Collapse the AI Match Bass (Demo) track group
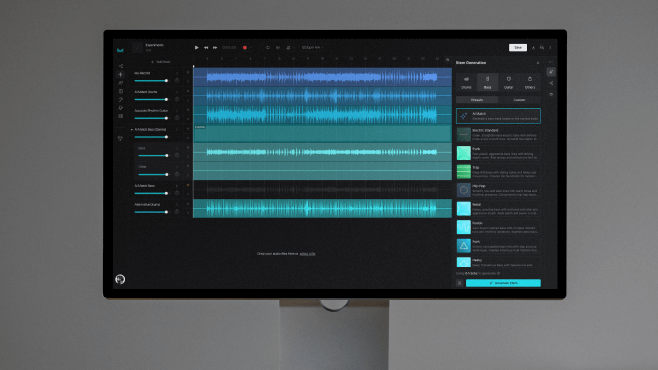The width and height of the screenshot is (658, 370). click(132, 130)
